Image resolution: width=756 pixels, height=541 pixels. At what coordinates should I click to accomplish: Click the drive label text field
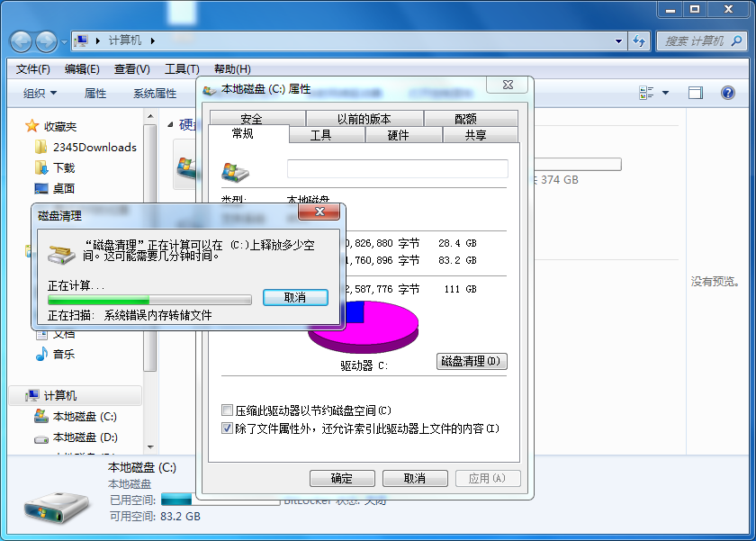click(x=397, y=168)
